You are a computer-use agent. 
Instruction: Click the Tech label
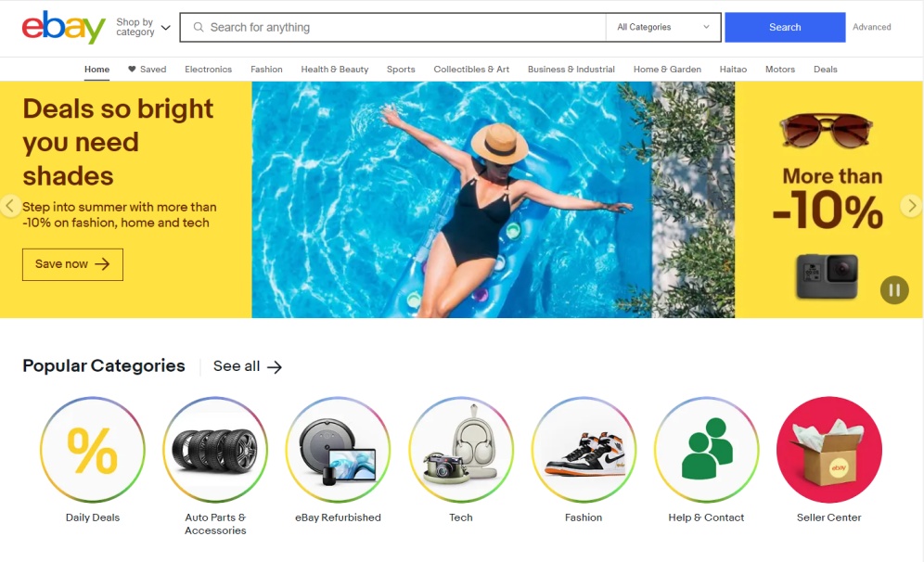tap(461, 517)
